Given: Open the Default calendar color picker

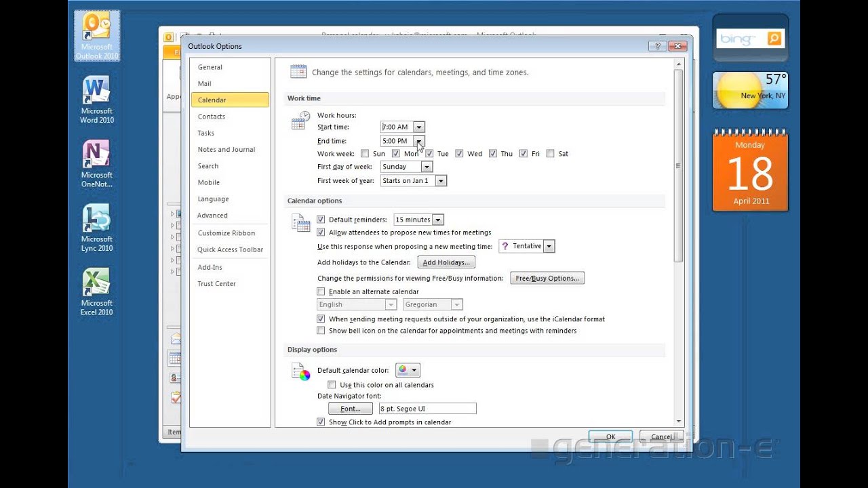Looking at the screenshot, I should coord(407,370).
